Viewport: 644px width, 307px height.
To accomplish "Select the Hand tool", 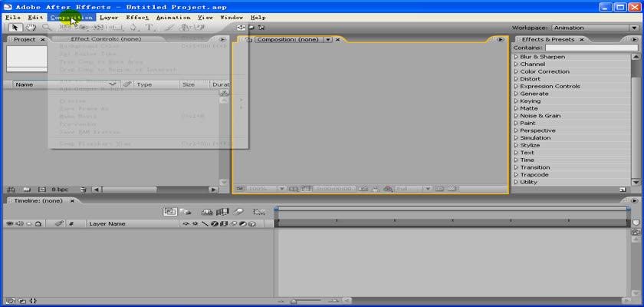I will pos(31,28).
